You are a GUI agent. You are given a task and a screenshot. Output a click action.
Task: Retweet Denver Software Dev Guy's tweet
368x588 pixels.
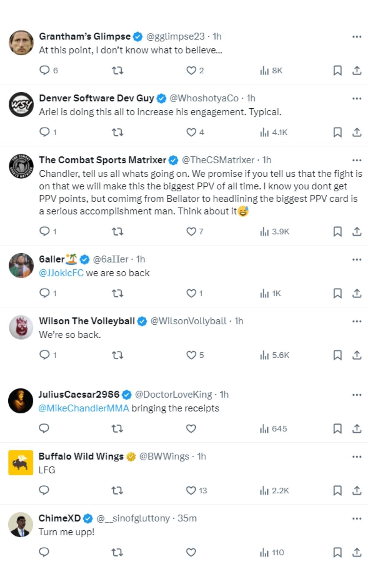click(117, 132)
